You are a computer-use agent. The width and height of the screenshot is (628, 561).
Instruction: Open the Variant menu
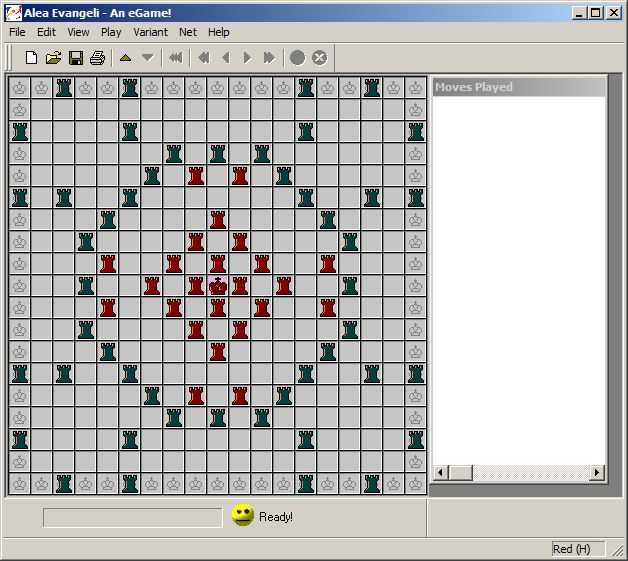click(x=150, y=32)
